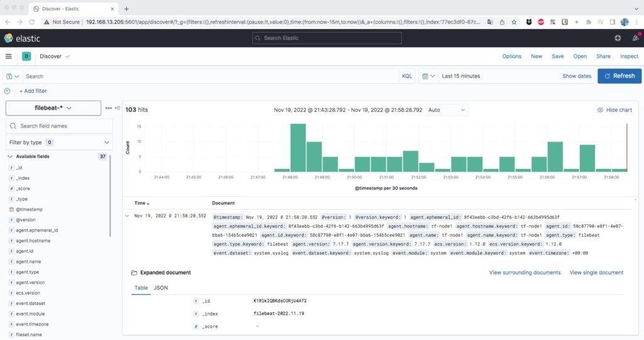
Task: Select the fileset.name field
Action: tap(29, 335)
